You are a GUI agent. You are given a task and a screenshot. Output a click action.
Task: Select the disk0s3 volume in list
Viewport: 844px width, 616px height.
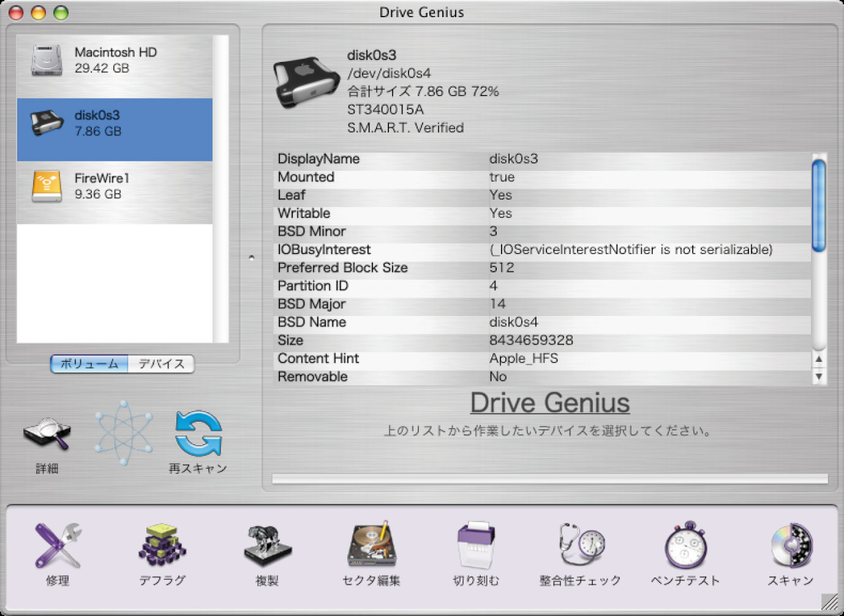[115, 129]
